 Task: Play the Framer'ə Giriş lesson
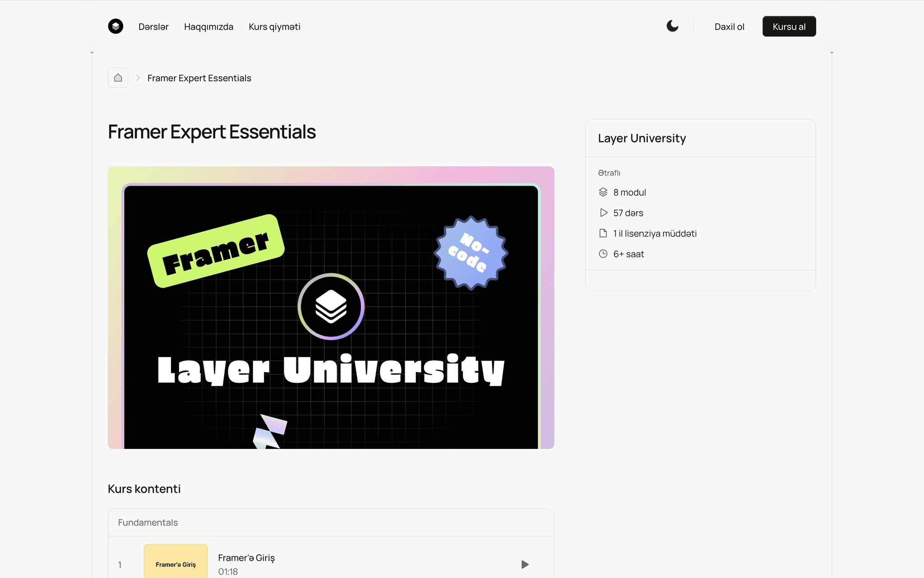525,564
